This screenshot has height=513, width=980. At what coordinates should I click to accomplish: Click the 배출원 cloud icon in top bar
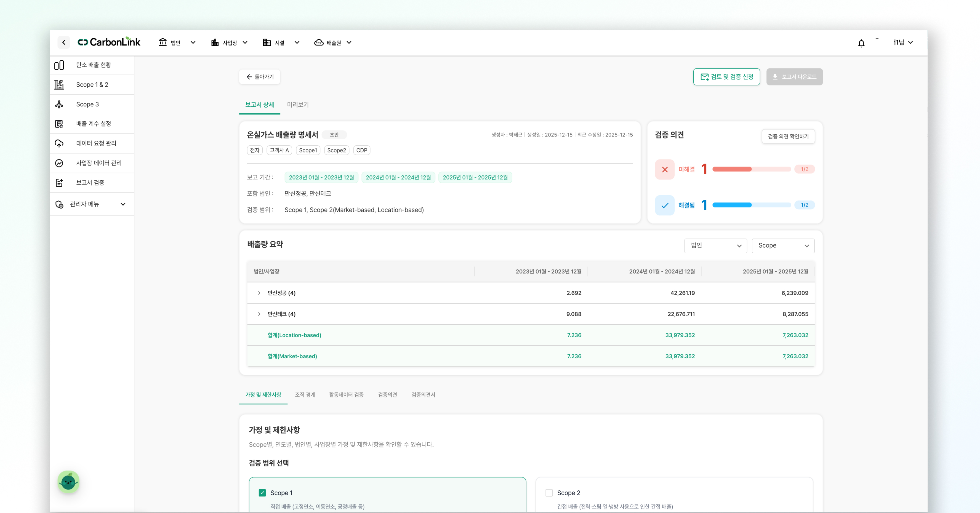pyautogui.click(x=319, y=42)
